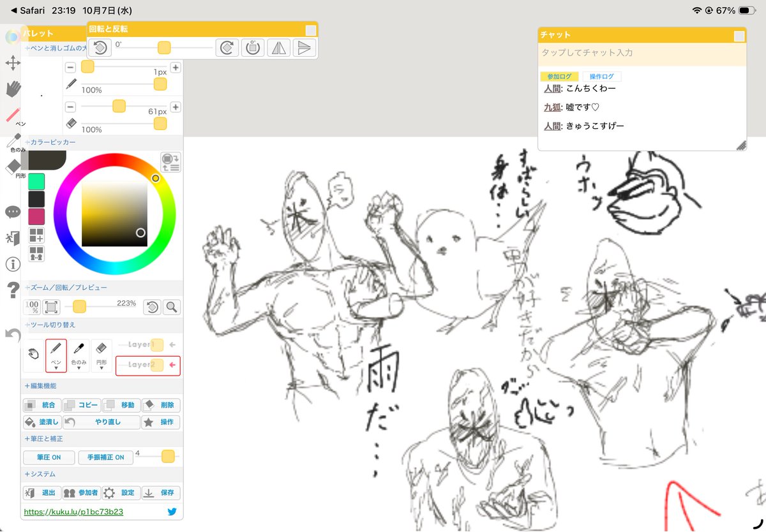The height and width of the screenshot is (532, 766).
Task: Click the 保存 save button
Action: tap(161, 493)
